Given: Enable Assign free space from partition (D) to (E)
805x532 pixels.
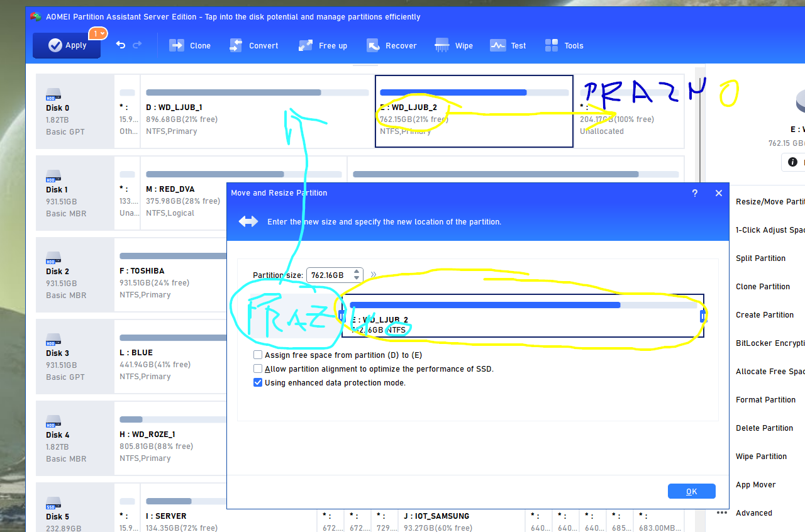Looking at the screenshot, I should (258, 355).
